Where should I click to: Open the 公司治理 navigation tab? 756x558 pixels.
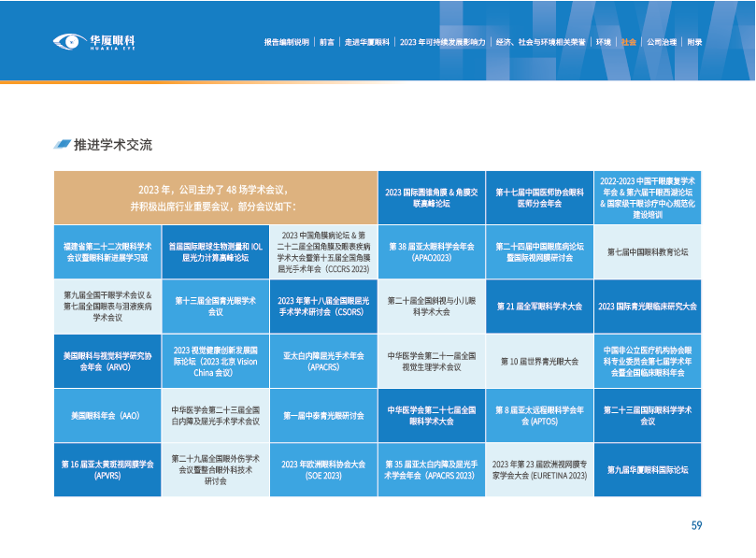pyautogui.click(x=661, y=42)
